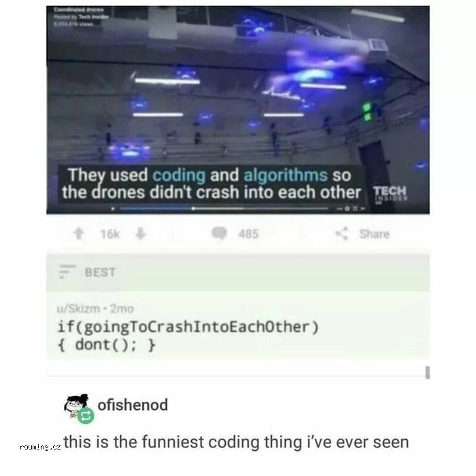Click the 485 comment count
The width and height of the screenshot is (476, 476).
click(249, 234)
